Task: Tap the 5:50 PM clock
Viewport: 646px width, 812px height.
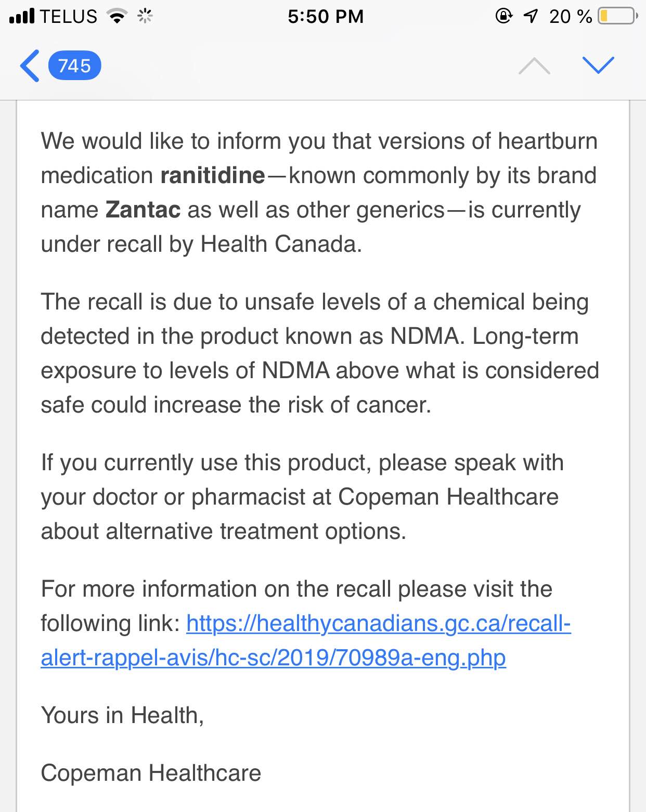Action: 326,17
